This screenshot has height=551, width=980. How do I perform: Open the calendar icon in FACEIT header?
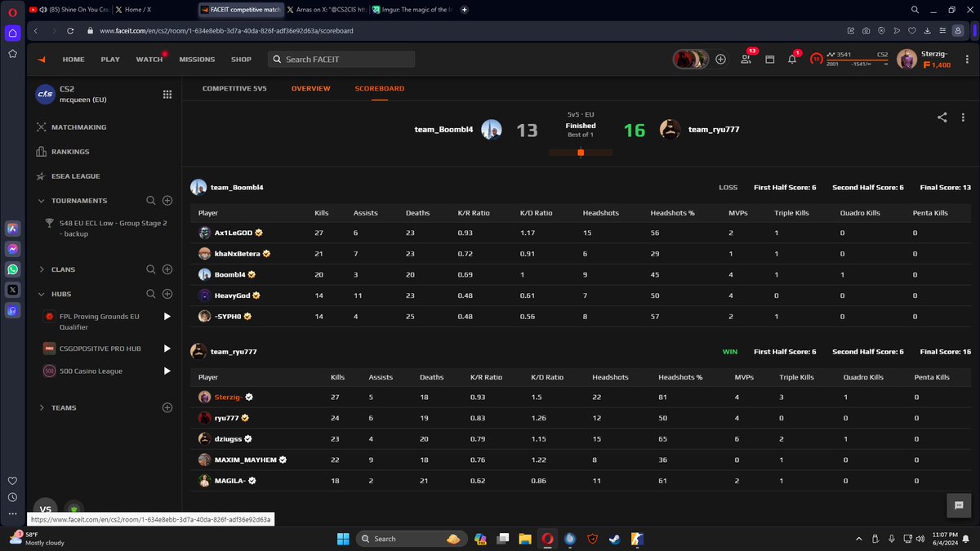pos(769,60)
